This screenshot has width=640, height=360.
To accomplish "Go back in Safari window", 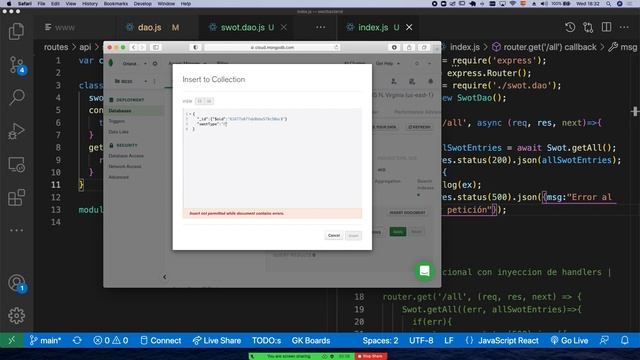I will 133,47.
